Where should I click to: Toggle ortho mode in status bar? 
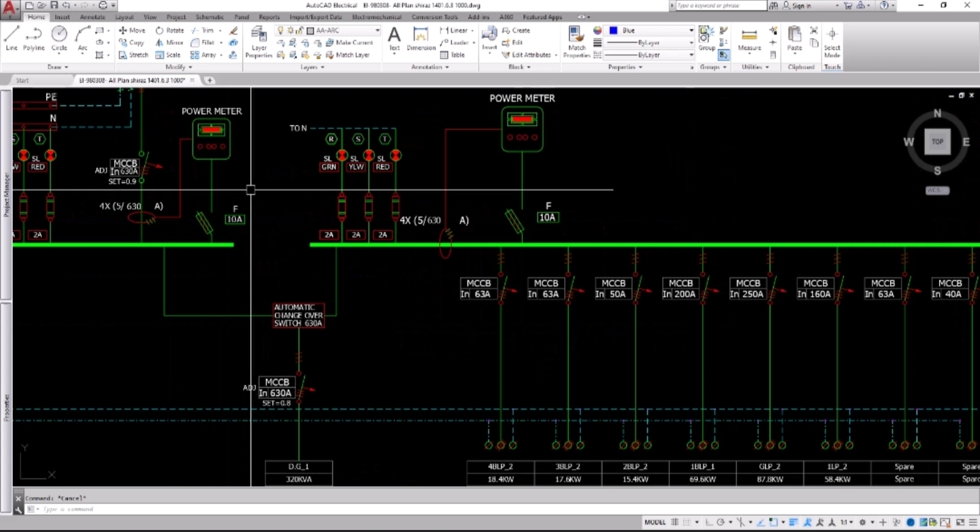(708, 522)
